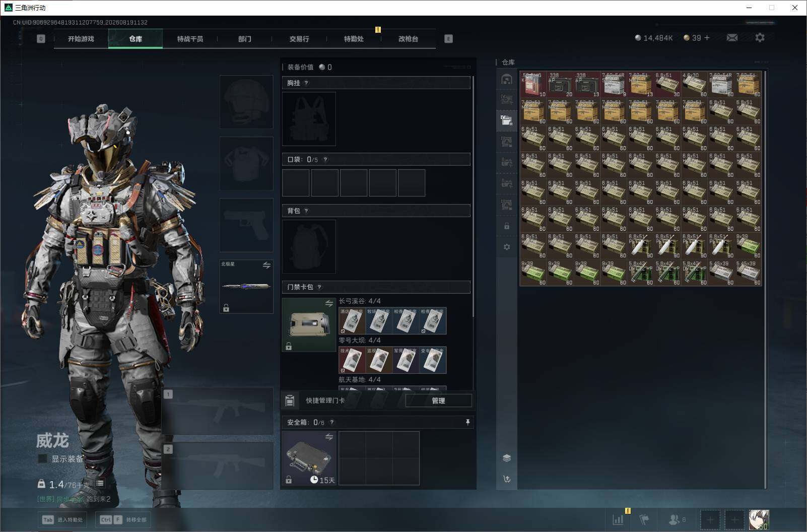Click the .50 BMG ammo item
Image resolution: width=807 pixels, height=532 pixels.
coord(533,84)
